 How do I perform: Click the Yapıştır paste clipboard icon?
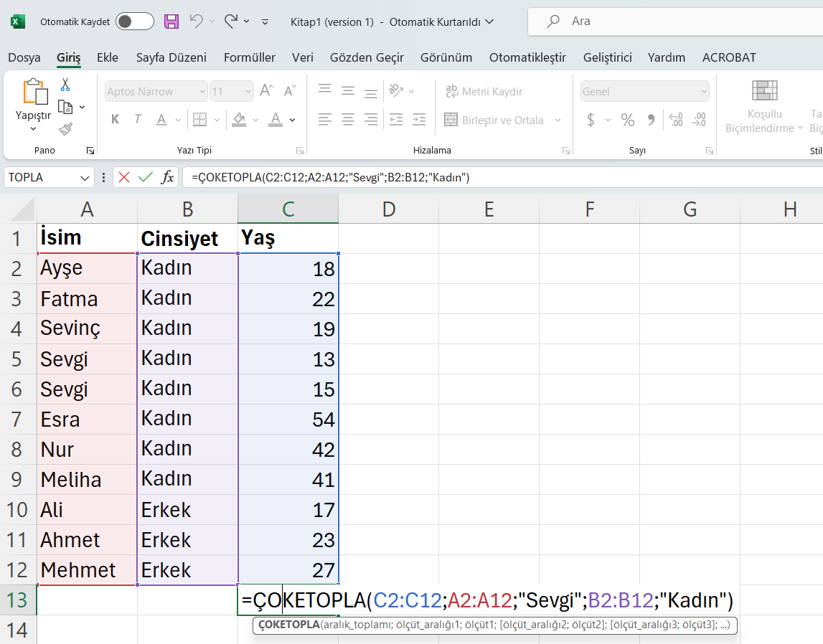tap(34, 91)
